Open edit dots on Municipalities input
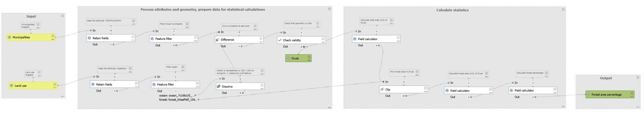Image resolution: width=644 pixels, height=114 pixels. [53, 39]
